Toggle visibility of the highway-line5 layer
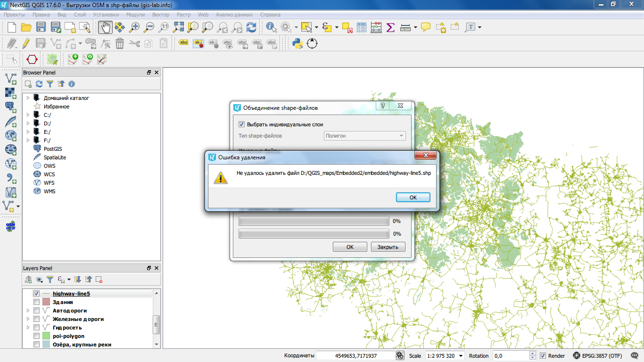644x362 pixels. click(36, 294)
